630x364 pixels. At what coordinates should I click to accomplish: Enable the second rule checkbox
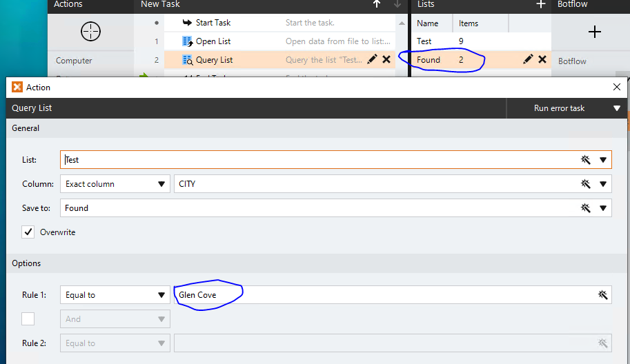(x=28, y=319)
